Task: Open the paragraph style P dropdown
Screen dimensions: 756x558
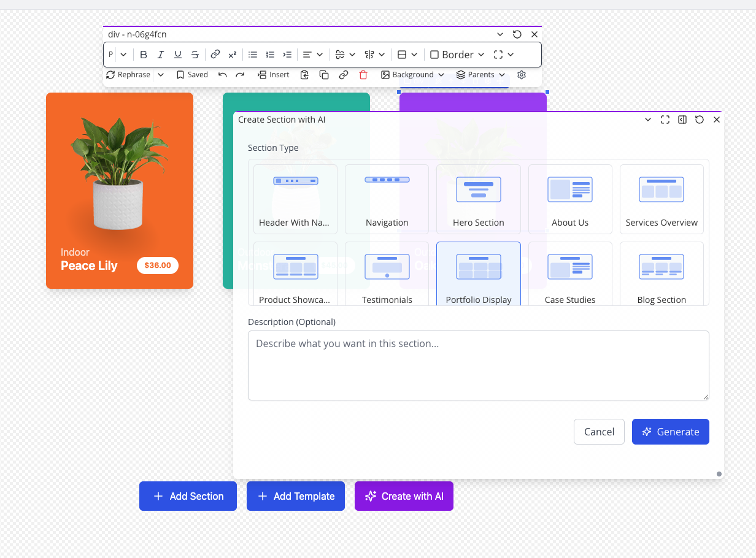Action: point(117,55)
